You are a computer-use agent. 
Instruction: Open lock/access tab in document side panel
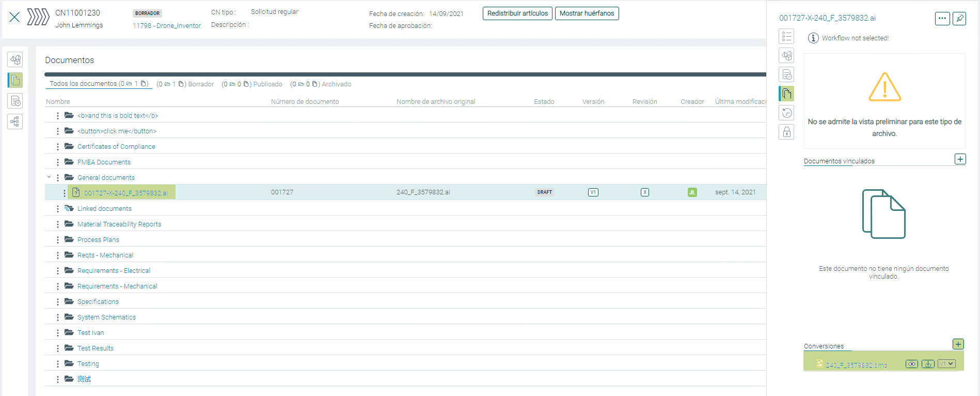tap(786, 132)
